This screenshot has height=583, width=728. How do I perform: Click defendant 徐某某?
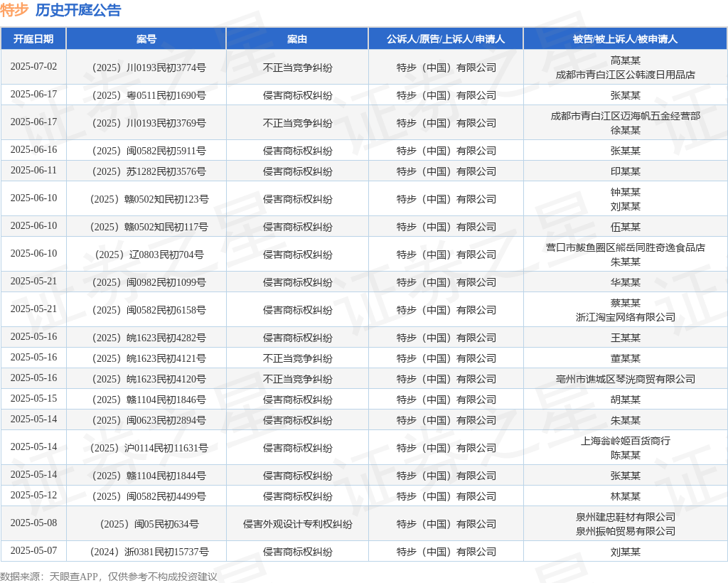click(x=626, y=130)
